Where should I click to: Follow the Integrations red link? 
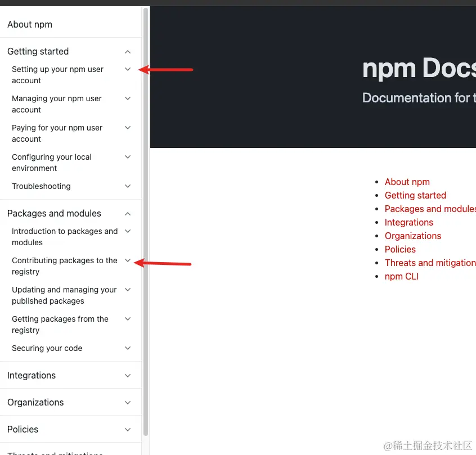click(408, 222)
